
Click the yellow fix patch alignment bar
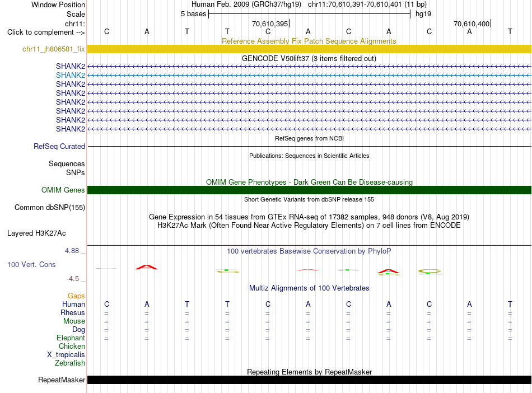click(309, 49)
